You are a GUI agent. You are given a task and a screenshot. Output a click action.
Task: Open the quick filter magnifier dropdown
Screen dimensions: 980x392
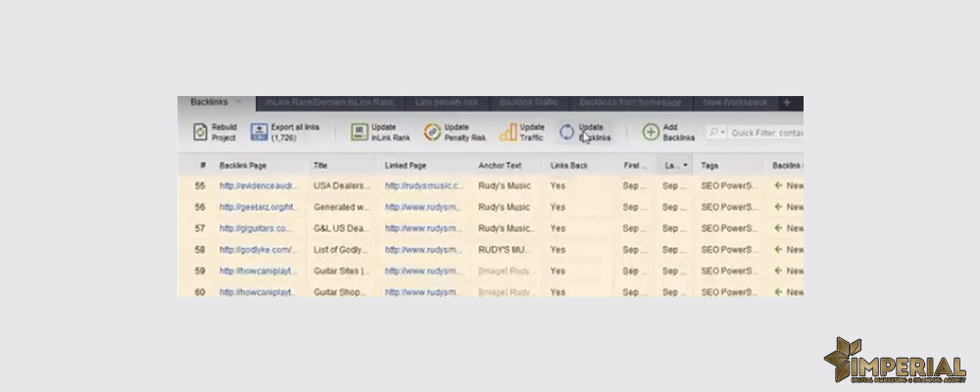(x=717, y=132)
